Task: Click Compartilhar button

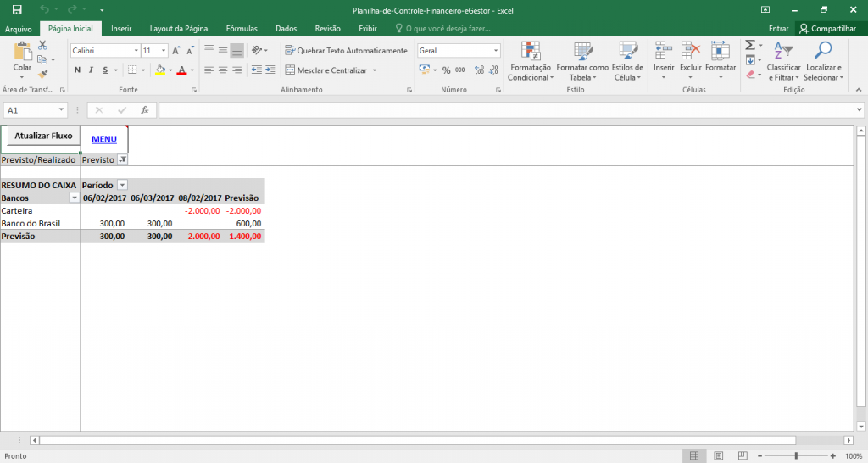Action: 827,29
